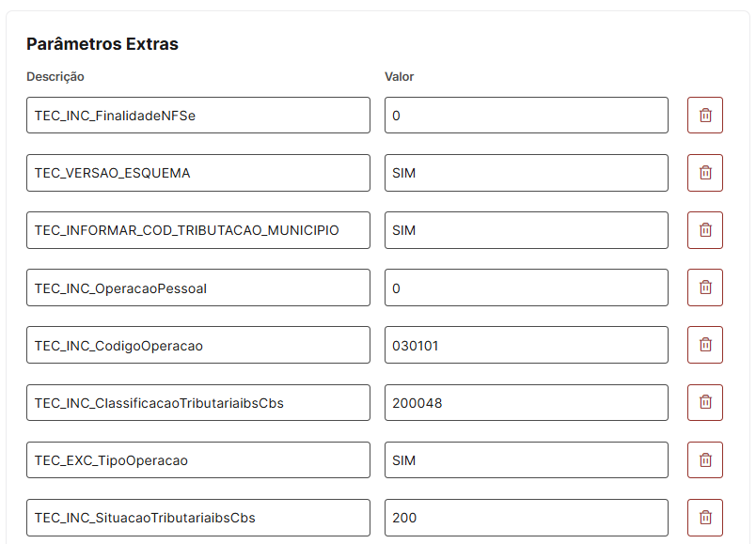This screenshot has width=756, height=544.
Task: Remove TEC_INC_ClassificacaoTributariaibsCbs parameter
Action: pos(705,402)
